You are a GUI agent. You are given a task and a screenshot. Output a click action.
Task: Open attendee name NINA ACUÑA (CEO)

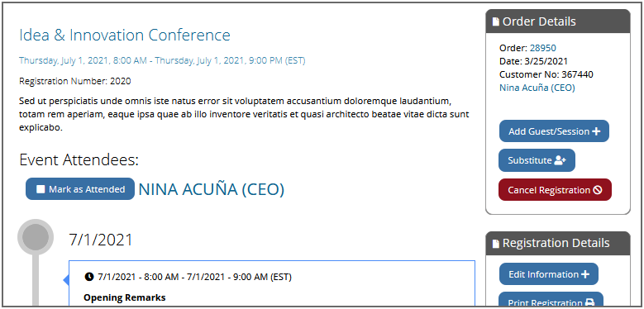tap(211, 189)
